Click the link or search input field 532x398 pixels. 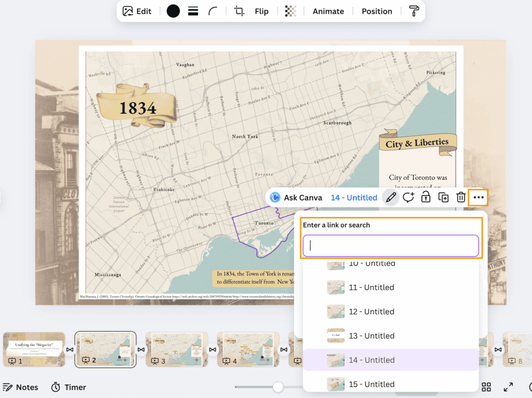(391, 246)
